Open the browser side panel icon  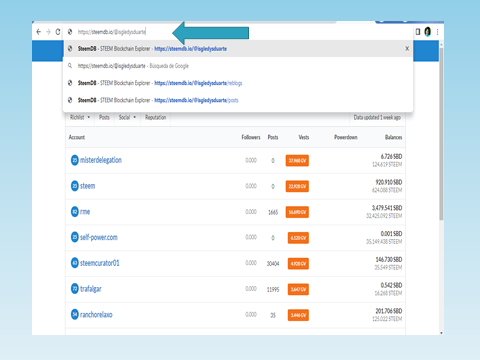coord(418,32)
